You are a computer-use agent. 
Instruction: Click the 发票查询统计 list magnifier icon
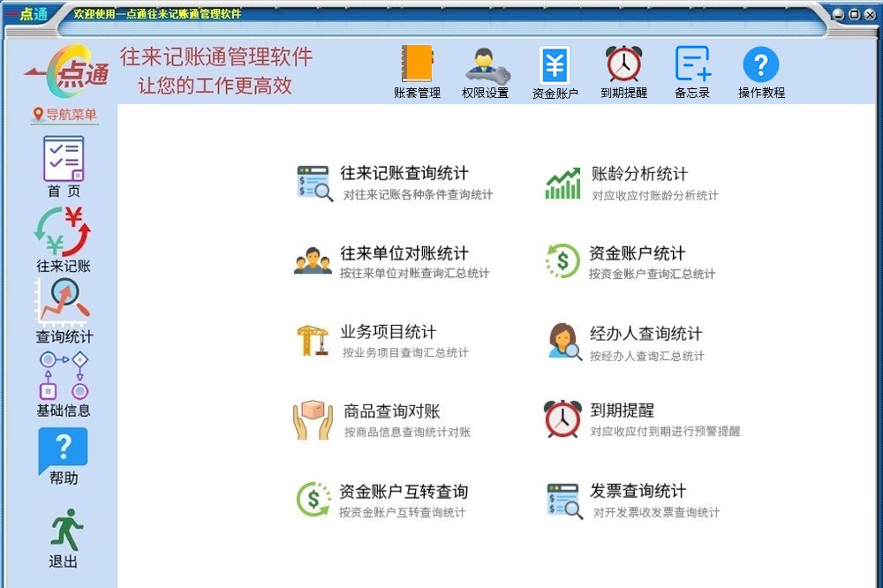tap(565, 501)
